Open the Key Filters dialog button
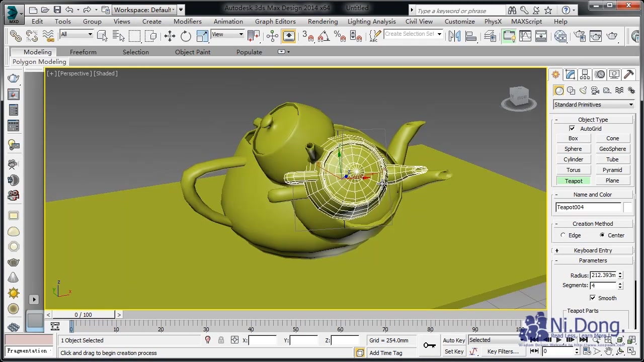644x362 pixels. (x=503, y=351)
